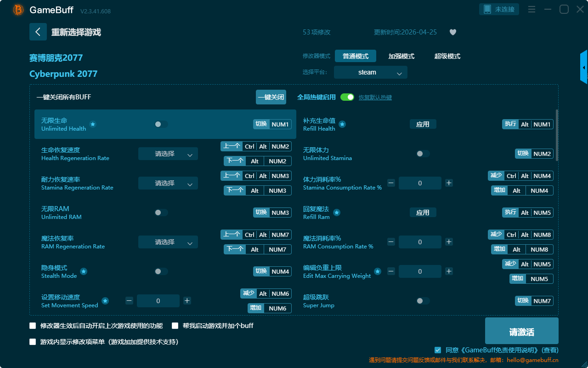Click star icon next to Unlimited Health
The height and width of the screenshot is (368, 588).
[93, 124]
